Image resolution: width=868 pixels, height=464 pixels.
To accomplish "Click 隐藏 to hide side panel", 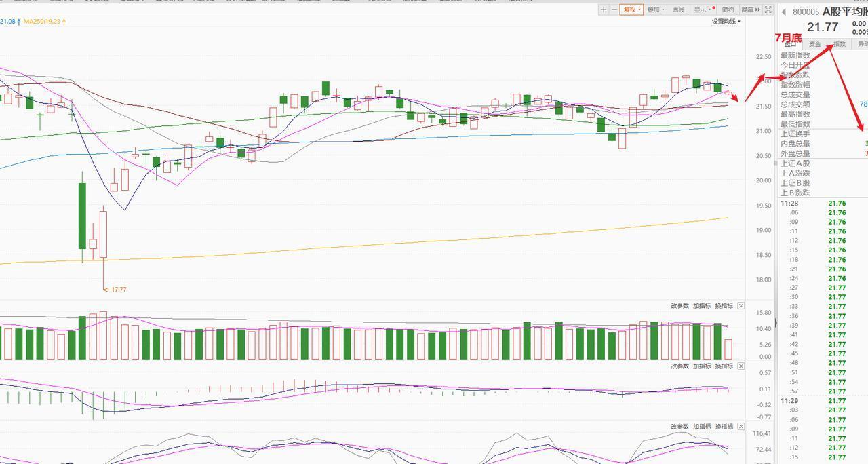I will (x=750, y=9).
